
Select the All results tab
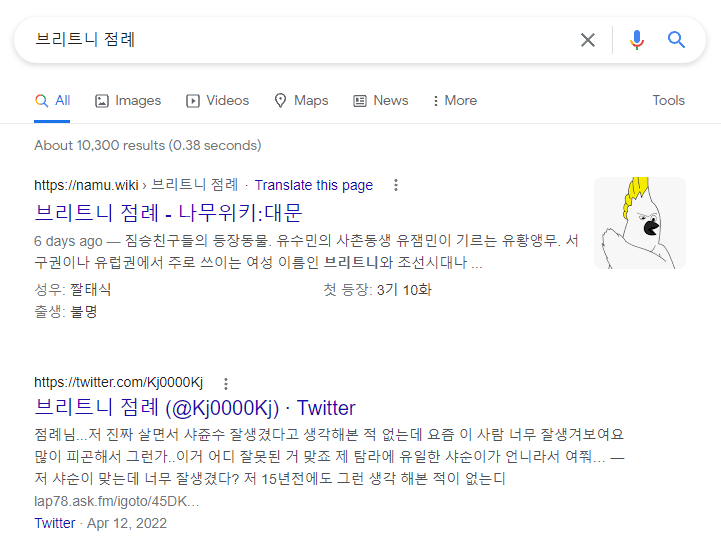[x=52, y=100]
